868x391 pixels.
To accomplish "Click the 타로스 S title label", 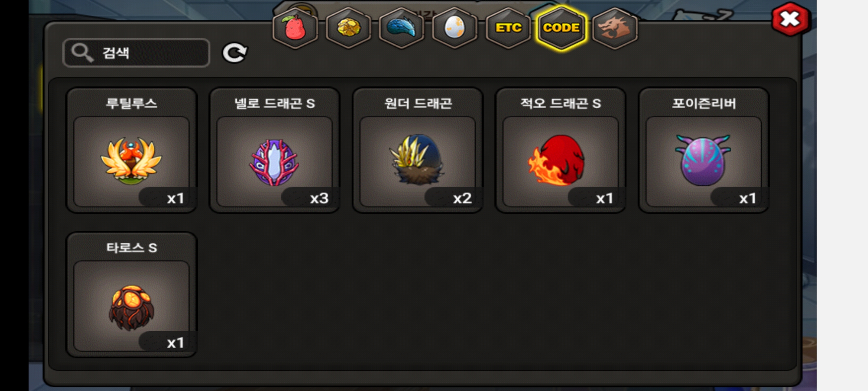I will (x=131, y=248).
